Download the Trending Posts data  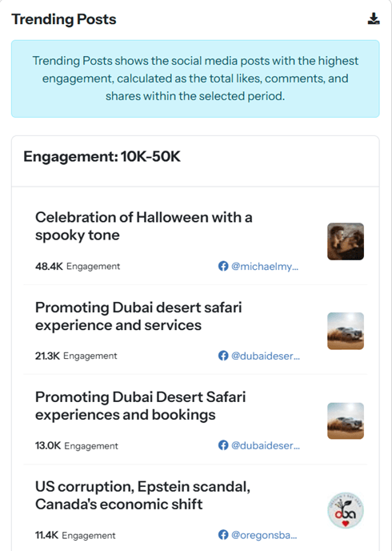click(374, 19)
